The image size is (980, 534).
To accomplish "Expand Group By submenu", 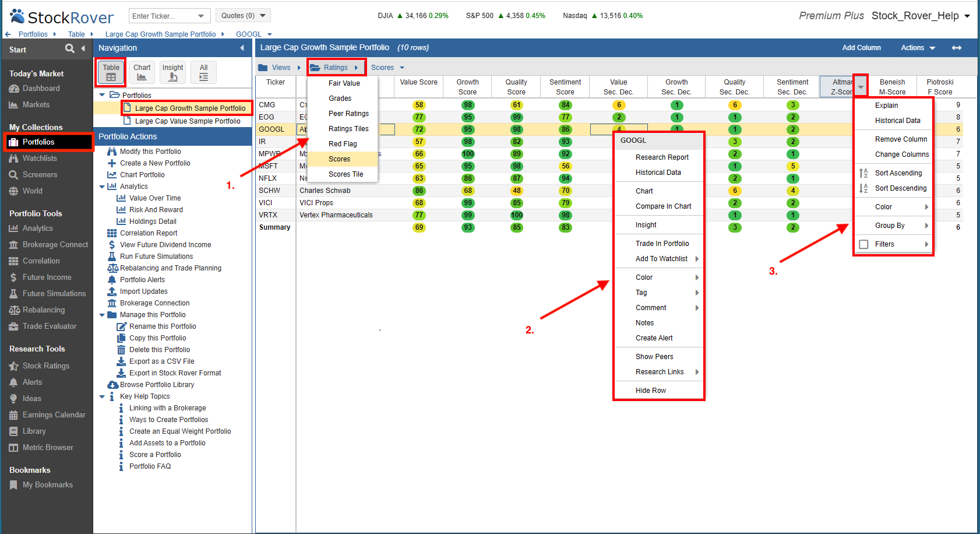I will (894, 226).
